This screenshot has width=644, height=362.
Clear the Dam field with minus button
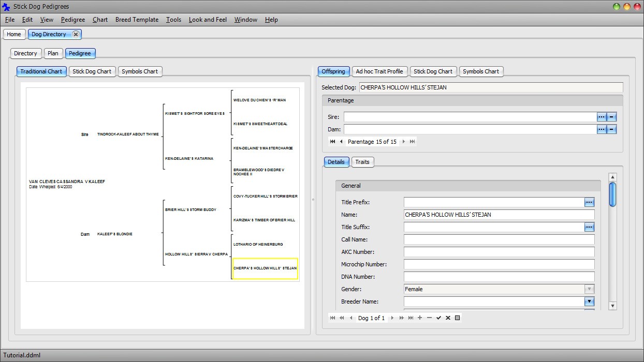[x=611, y=129]
